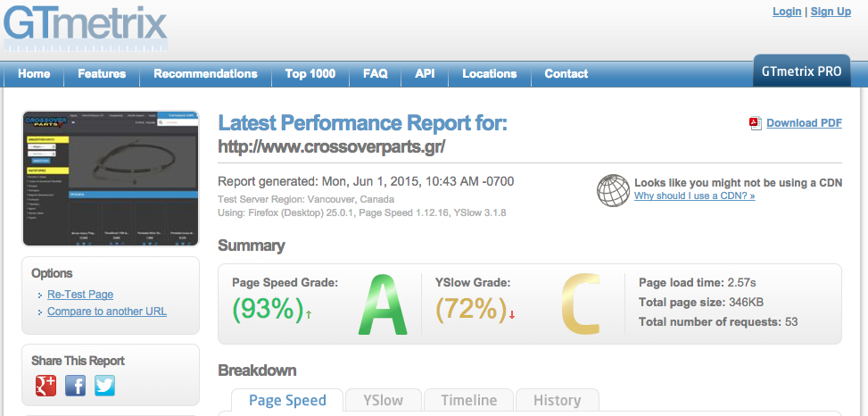Go to Recommendations in navigation
868x416 pixels.
click(205, 74)
